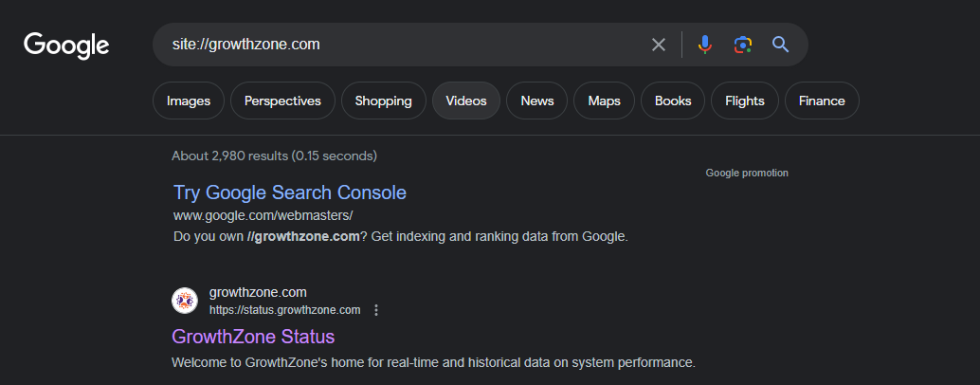
Task: Open the Maps filter
Action: pos(604,101)
